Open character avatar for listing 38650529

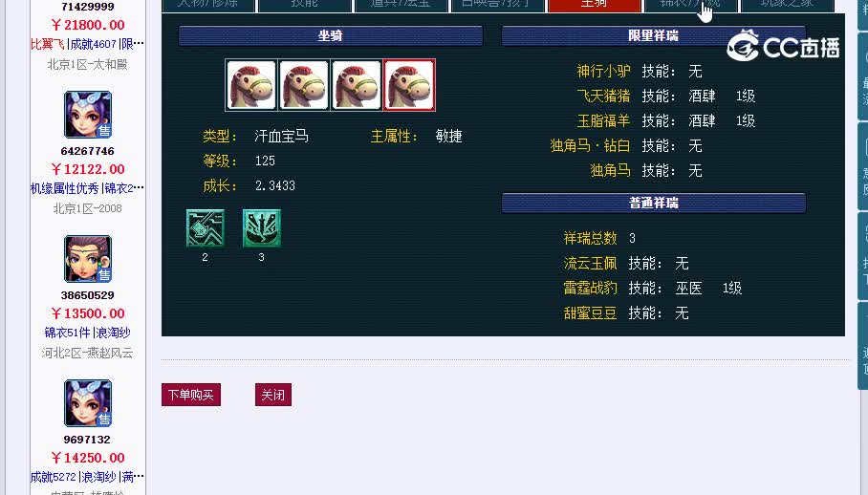(x=87, y=259)
